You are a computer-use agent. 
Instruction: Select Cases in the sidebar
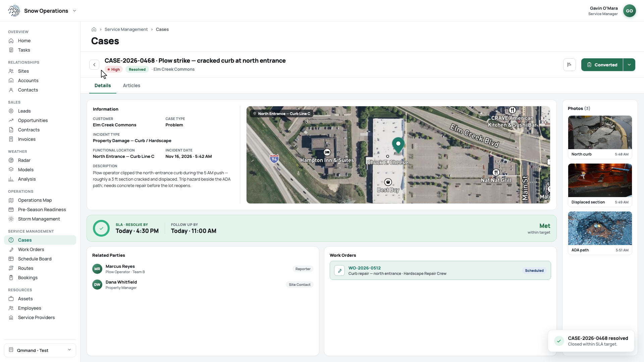(x=40, y=240)
